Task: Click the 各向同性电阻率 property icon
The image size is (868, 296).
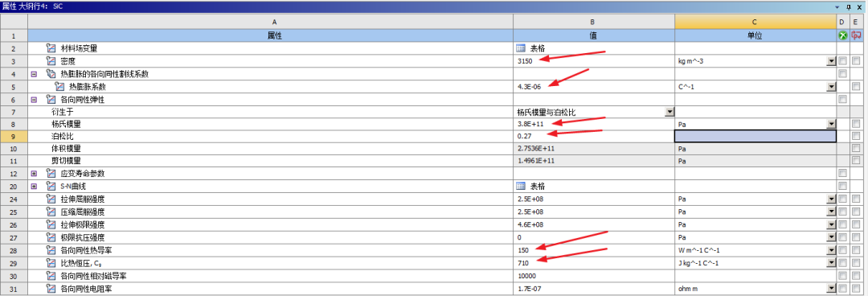Action: (x=51, y=289)
